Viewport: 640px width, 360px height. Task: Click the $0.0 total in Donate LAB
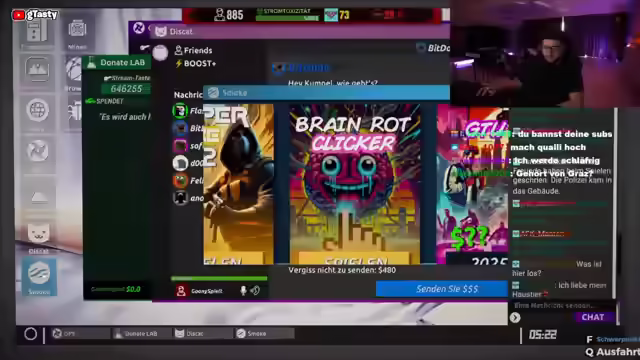tap(133, 289)
